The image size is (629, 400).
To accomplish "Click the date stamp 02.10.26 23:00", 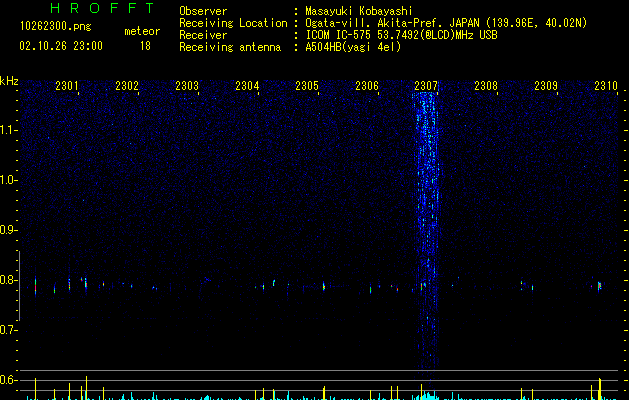I will [x=61, y=46].
